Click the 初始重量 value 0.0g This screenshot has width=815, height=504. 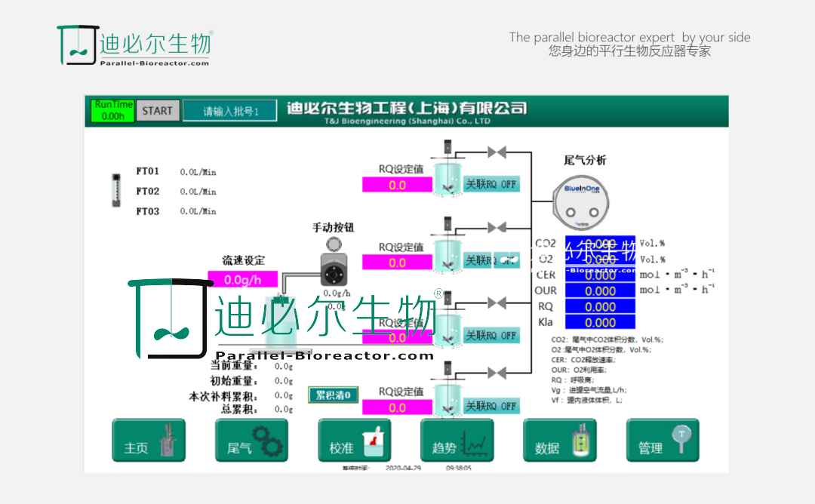tap(284, 381)
